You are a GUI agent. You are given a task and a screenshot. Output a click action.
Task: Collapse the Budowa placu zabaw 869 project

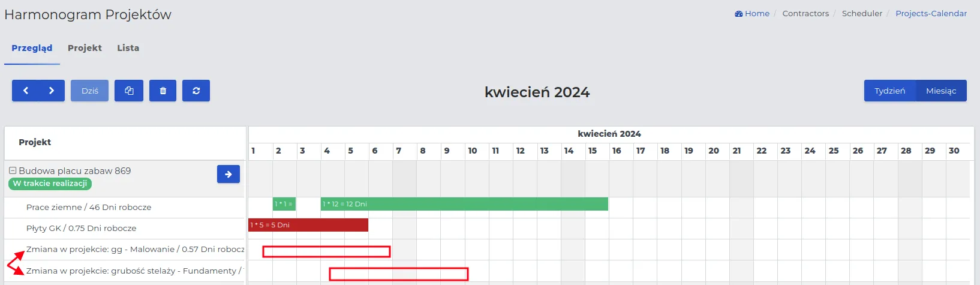click(x=13, y=171)
